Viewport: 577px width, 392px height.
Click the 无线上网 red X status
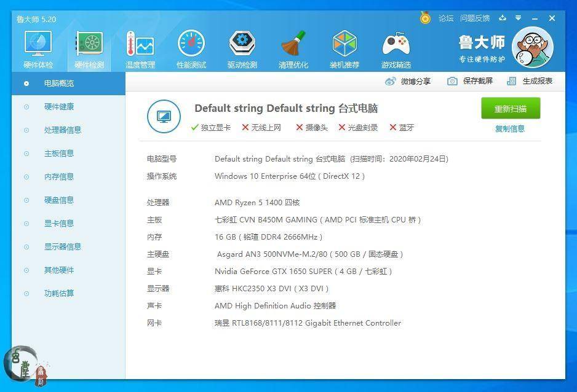point(261,127)
